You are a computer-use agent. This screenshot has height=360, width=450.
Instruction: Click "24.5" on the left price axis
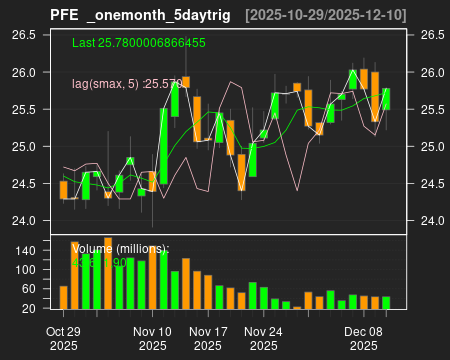pos(24,183)
